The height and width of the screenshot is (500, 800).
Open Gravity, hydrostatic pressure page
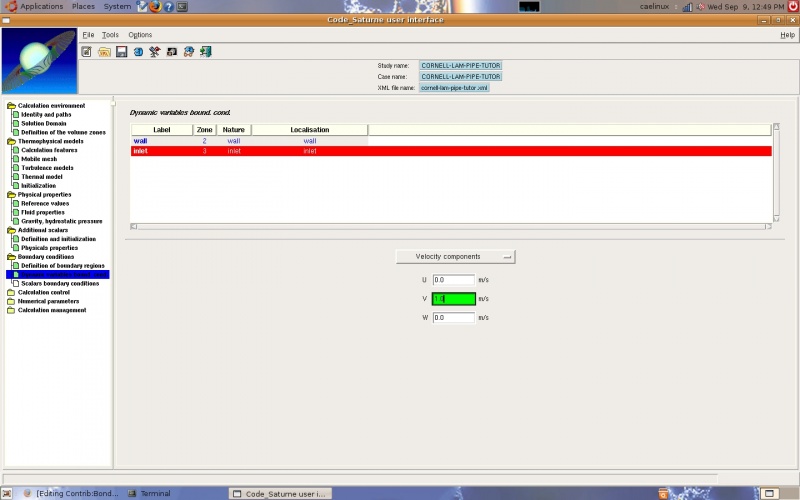62,221
